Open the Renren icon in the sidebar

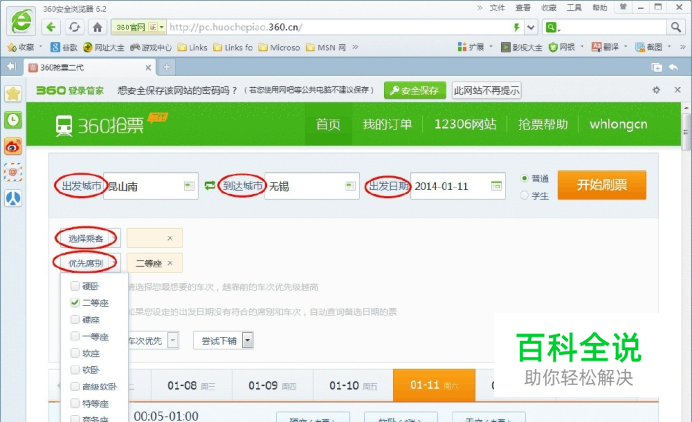tap(13, 198)
